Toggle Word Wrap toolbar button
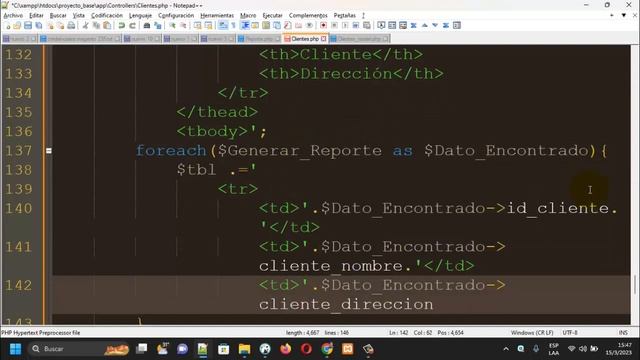The image size is (640, 360). pos(223,25)
